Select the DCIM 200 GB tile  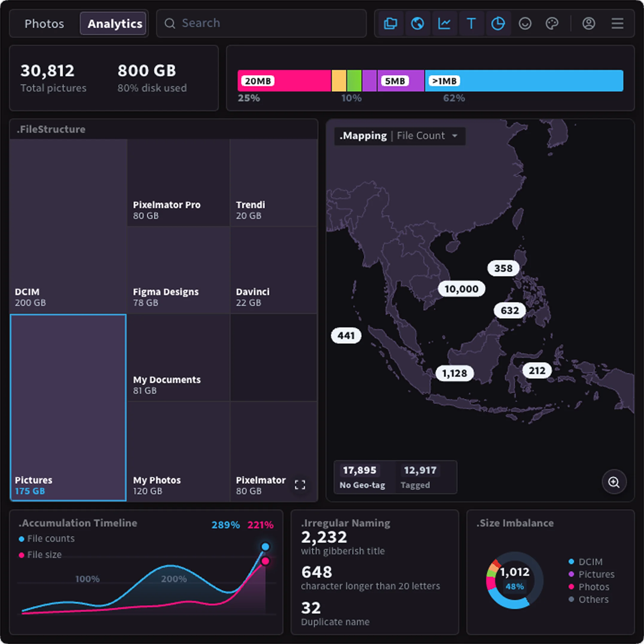pyautogui.click(x=68, y=226)
